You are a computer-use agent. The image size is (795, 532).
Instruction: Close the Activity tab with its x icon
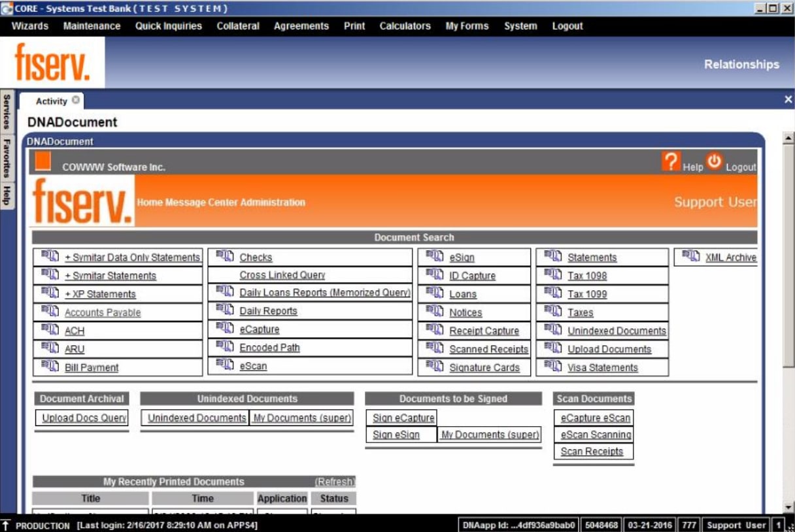[x=76, y=100]
